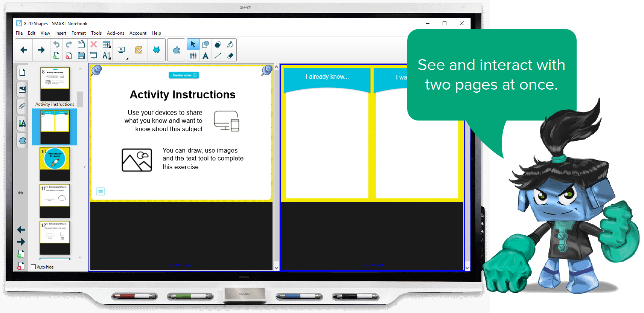Image resolution: width=644 pixels, height=313 pixels.
Task: Go to next page using toolbar forward arrow
Action: click(x=41, y=50)
